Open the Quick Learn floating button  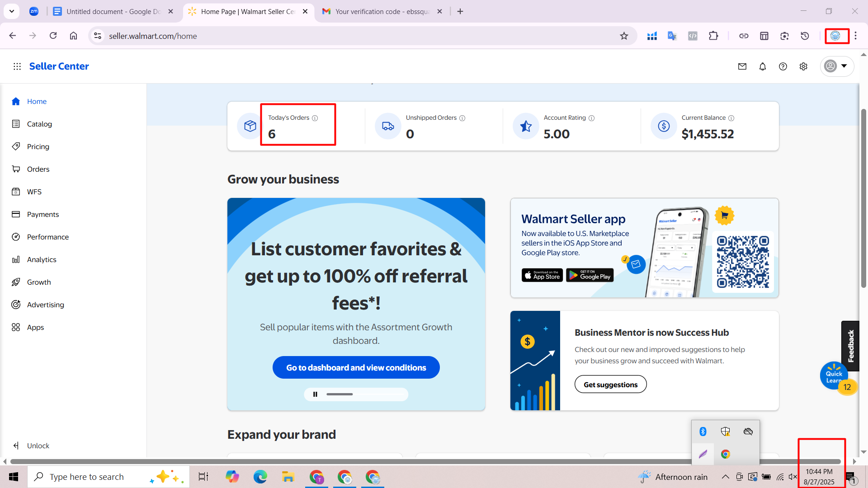834,375
